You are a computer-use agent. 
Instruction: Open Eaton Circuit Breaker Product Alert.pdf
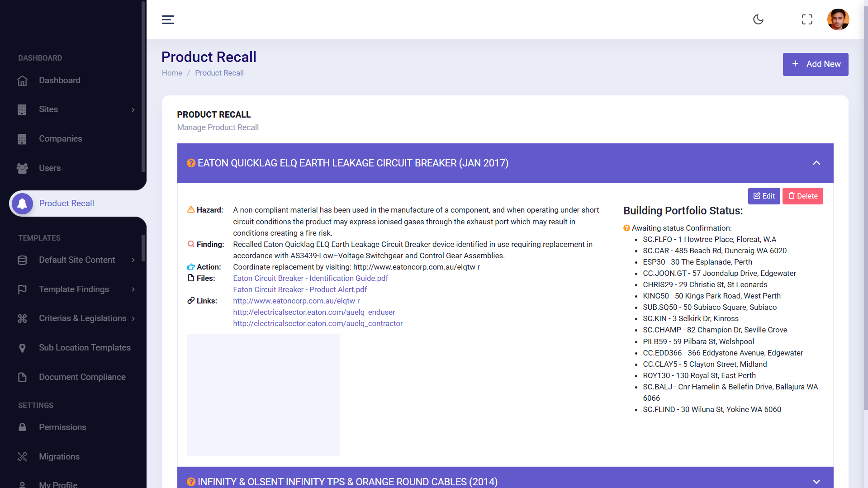coord(300,289)
